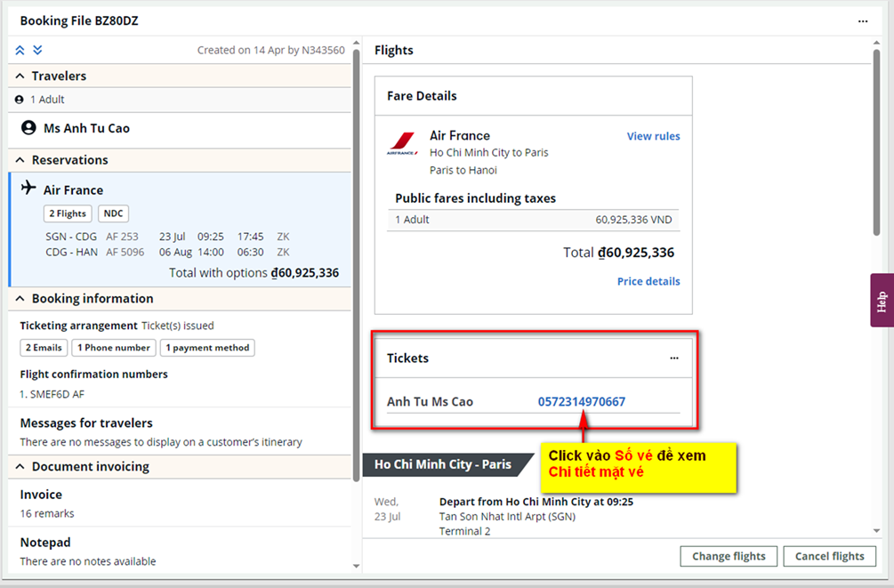Viewport: 894px width, 588px height.
Task: Click the Tan Son Nhat Intl Arpt (SGN) text
Action: [507, 517]
